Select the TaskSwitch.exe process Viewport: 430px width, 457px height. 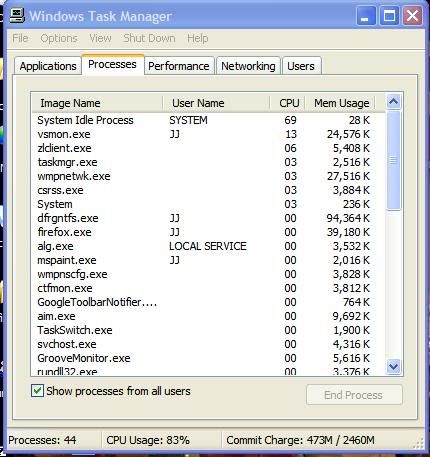[208, 330]
